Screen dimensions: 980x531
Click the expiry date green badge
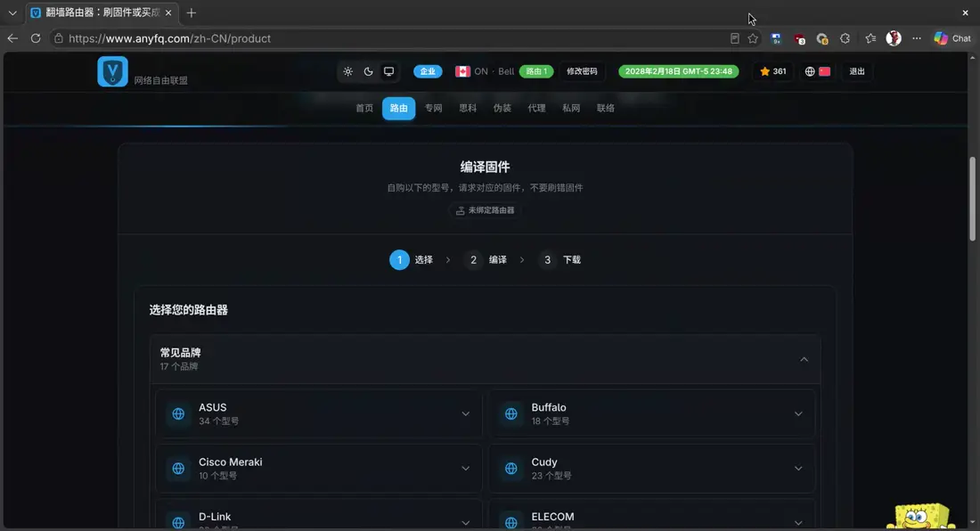[x=678, y=71]
